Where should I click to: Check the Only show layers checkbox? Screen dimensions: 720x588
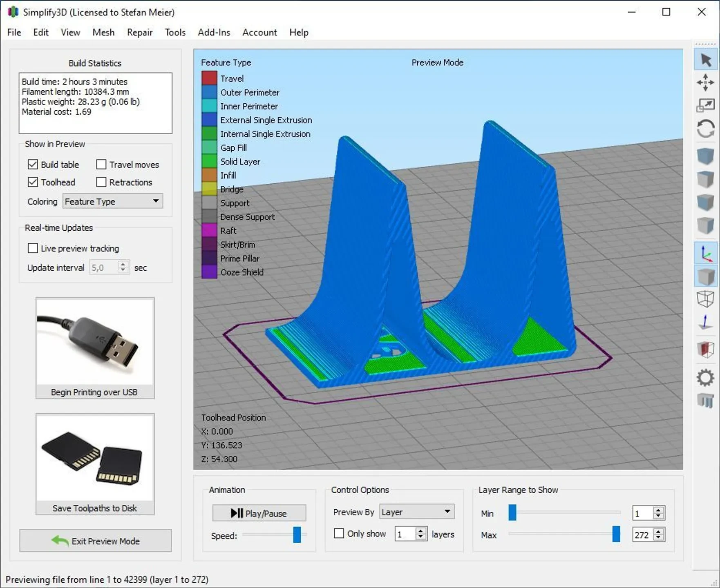pyautogui.click(x=339, y=534)
